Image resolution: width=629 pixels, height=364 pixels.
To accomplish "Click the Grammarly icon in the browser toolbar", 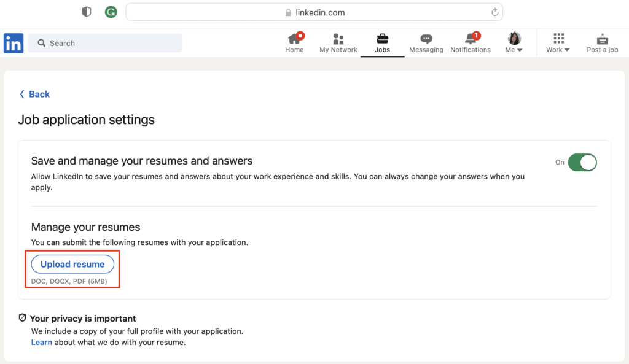I will point(111,12).
